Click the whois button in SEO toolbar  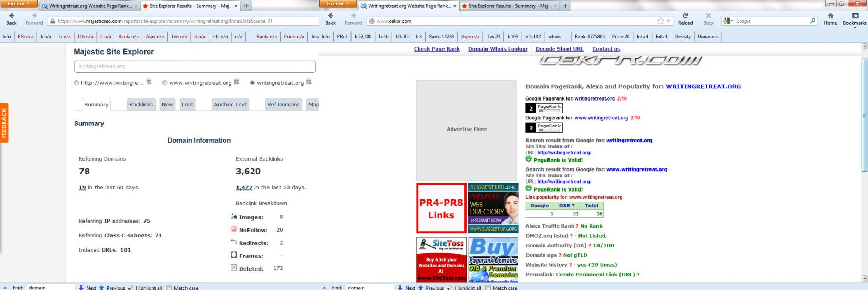(x=554, y=37)
